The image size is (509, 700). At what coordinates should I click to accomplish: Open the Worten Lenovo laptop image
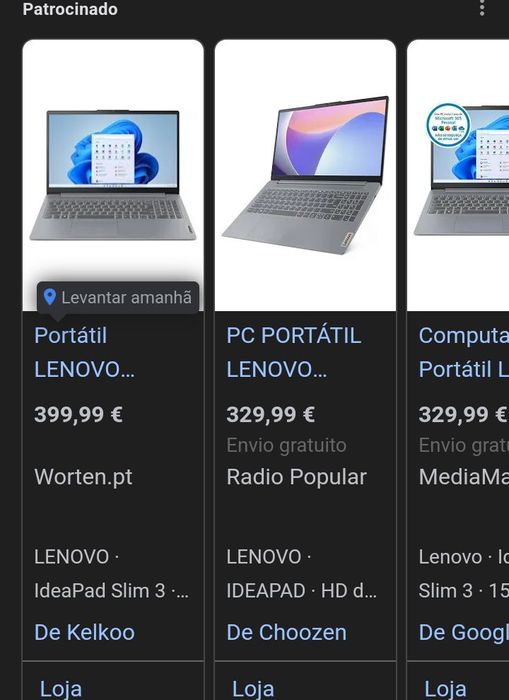click(113, 175)
